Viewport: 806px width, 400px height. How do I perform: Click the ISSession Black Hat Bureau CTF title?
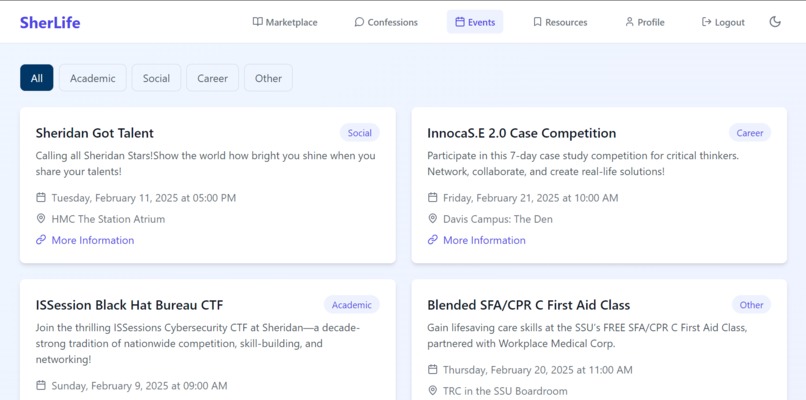click(130, 305)
